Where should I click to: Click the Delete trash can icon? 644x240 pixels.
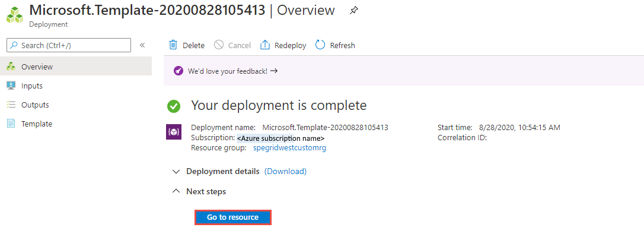tap(173, 45)
